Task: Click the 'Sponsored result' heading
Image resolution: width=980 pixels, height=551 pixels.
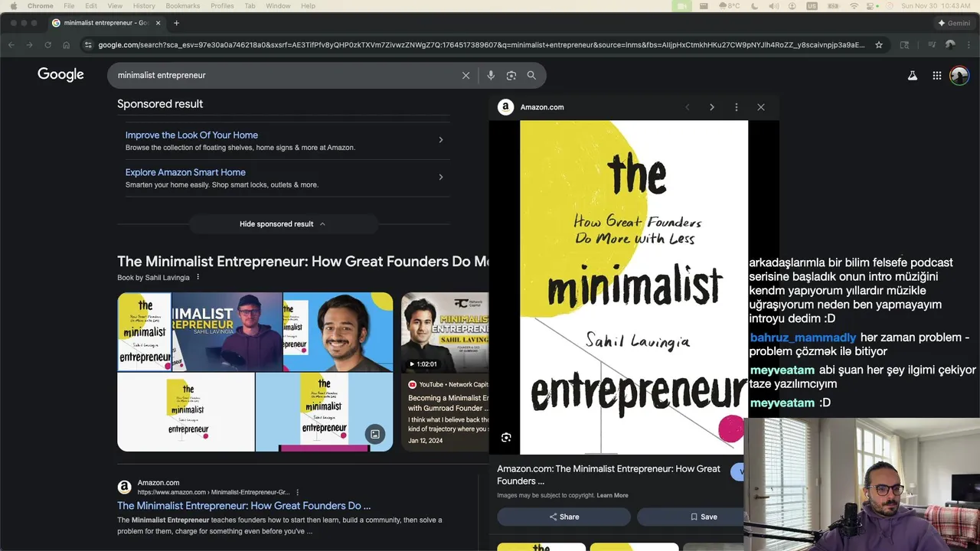Action: pos(160,104)
